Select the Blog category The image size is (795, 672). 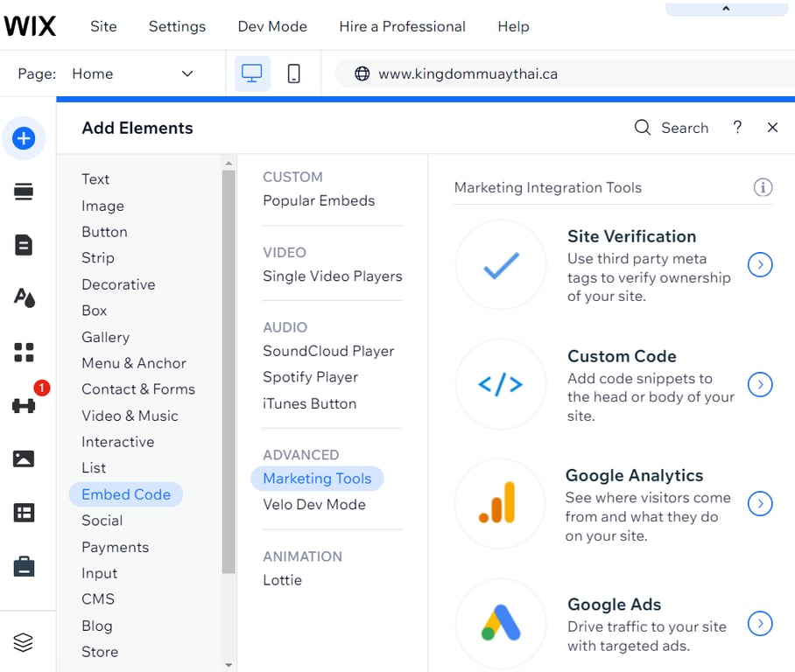coord(97,626)
